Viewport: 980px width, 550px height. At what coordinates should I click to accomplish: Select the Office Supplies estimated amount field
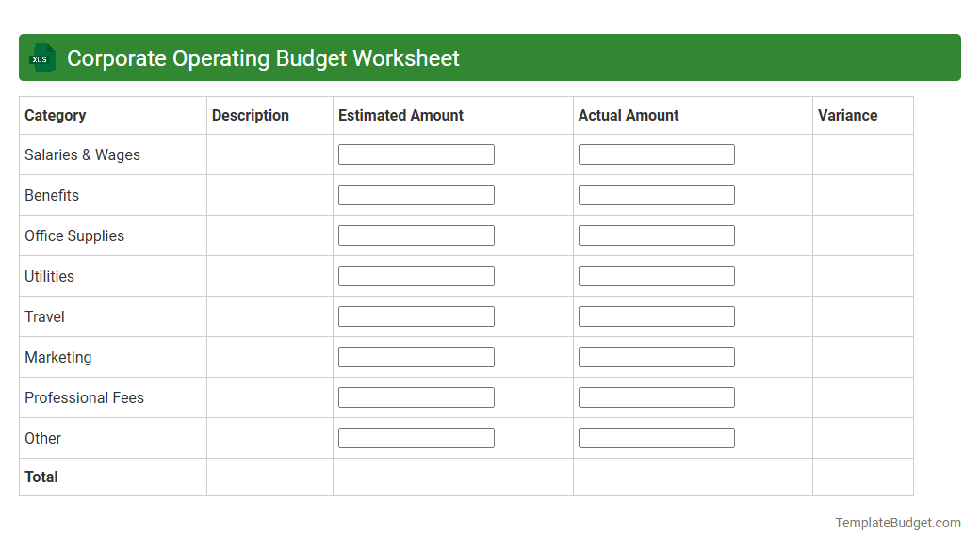coord(416,235)
